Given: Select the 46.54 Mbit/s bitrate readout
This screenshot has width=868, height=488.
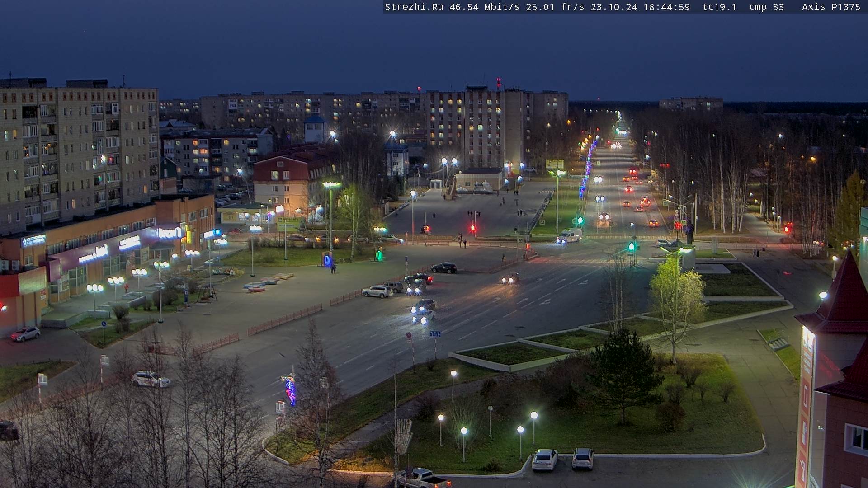Looking at the screenshot, I should [485, 7].
